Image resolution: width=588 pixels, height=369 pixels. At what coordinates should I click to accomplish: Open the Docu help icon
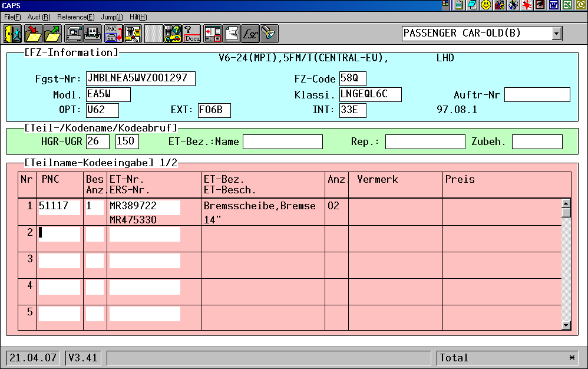pos(192,34)
